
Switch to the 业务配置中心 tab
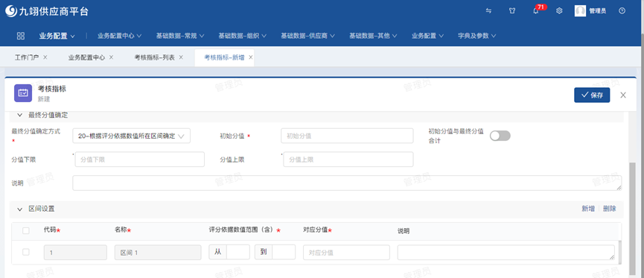point(86,57)
